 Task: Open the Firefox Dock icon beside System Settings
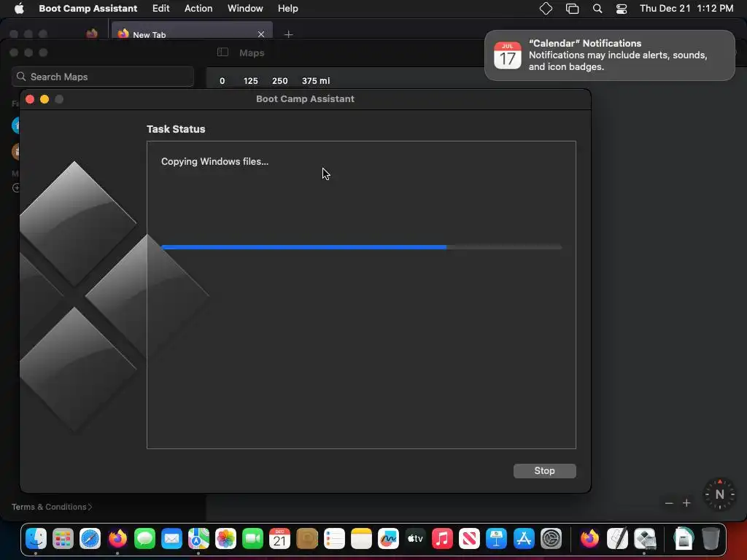coord(589,539)
